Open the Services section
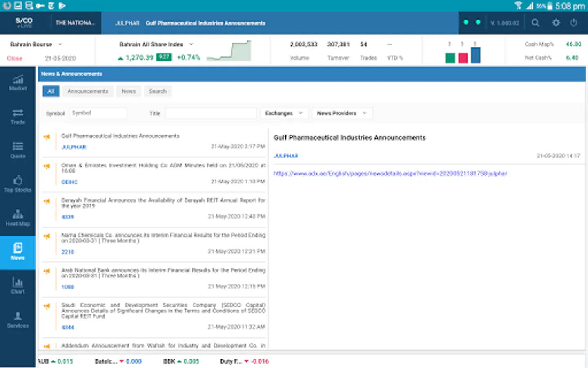588x368 pixels. coord(18,320)
